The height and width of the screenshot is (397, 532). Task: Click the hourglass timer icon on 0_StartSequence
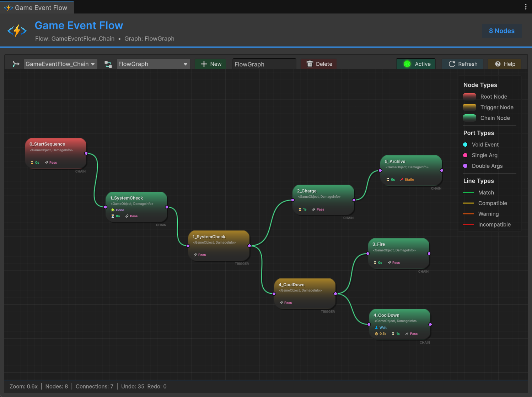point(32,162)
